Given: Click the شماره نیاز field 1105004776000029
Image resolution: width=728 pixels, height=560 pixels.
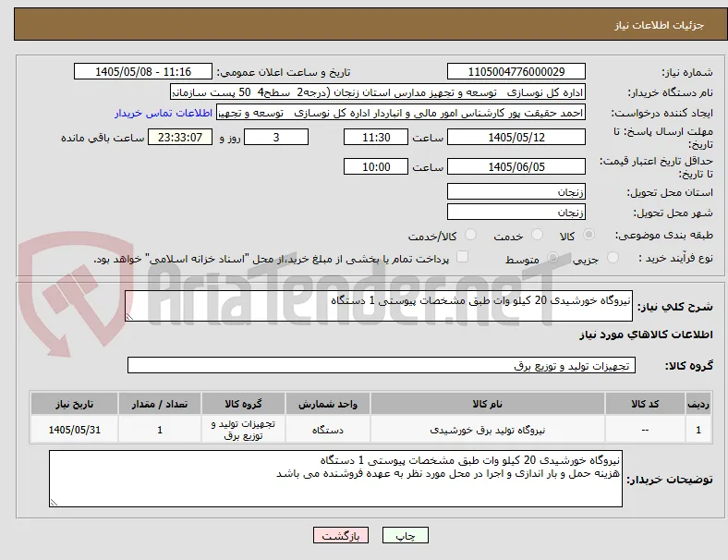Looking at the screenshot, I should (x=516, y=72).
